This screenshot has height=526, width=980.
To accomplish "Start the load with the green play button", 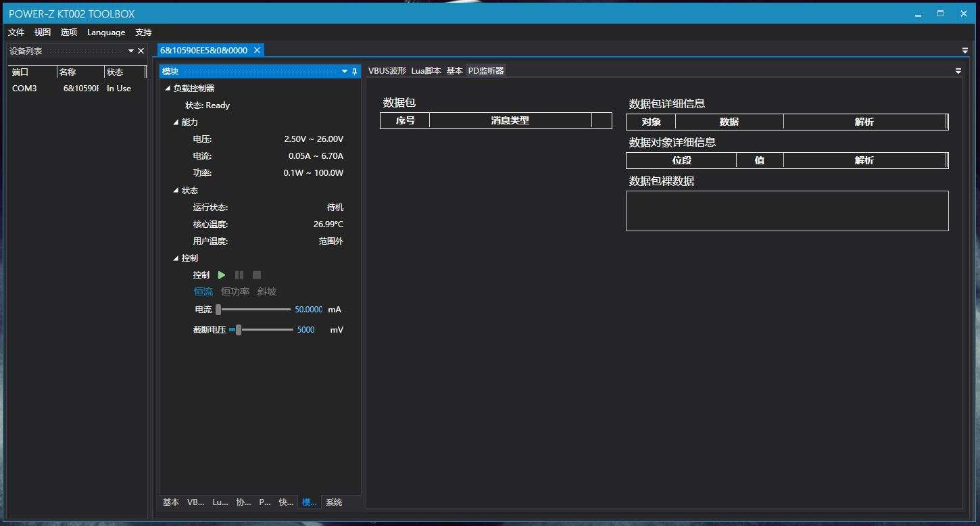I will click(222, 275).
